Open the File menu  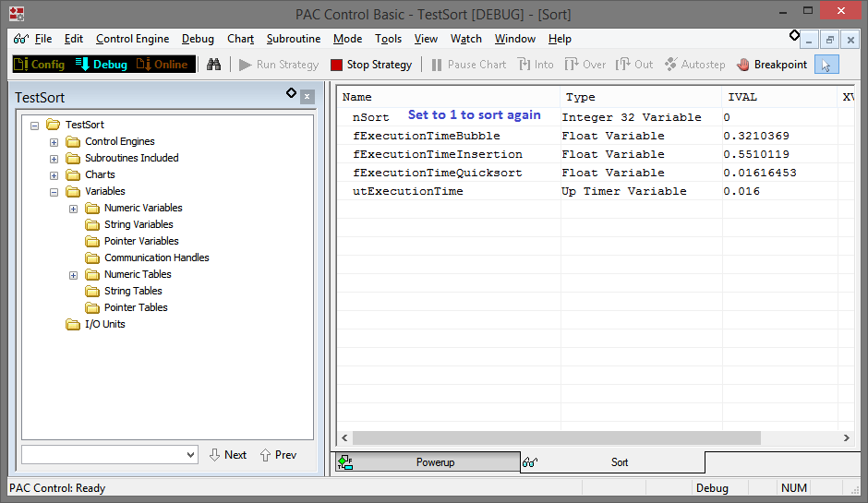tap(43, 39)
